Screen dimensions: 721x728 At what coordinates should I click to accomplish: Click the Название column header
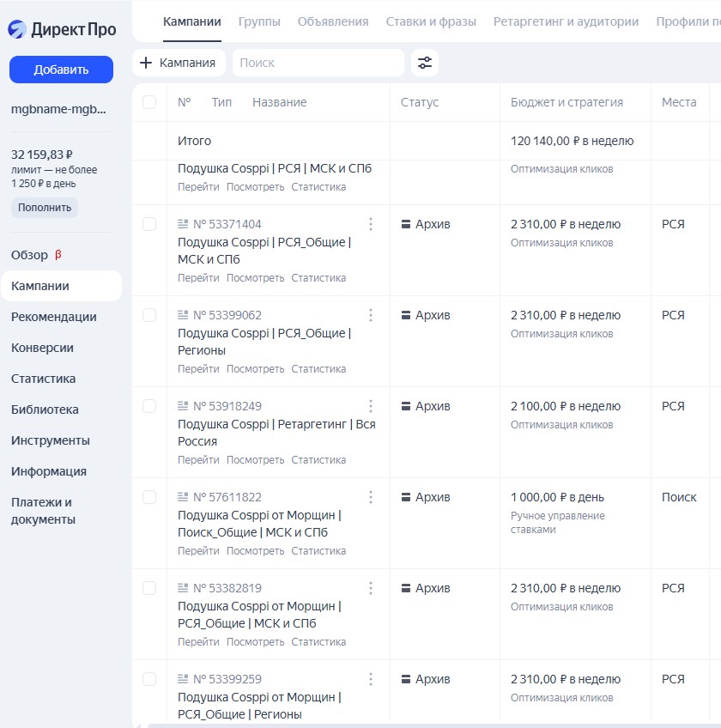coord(280,102)
